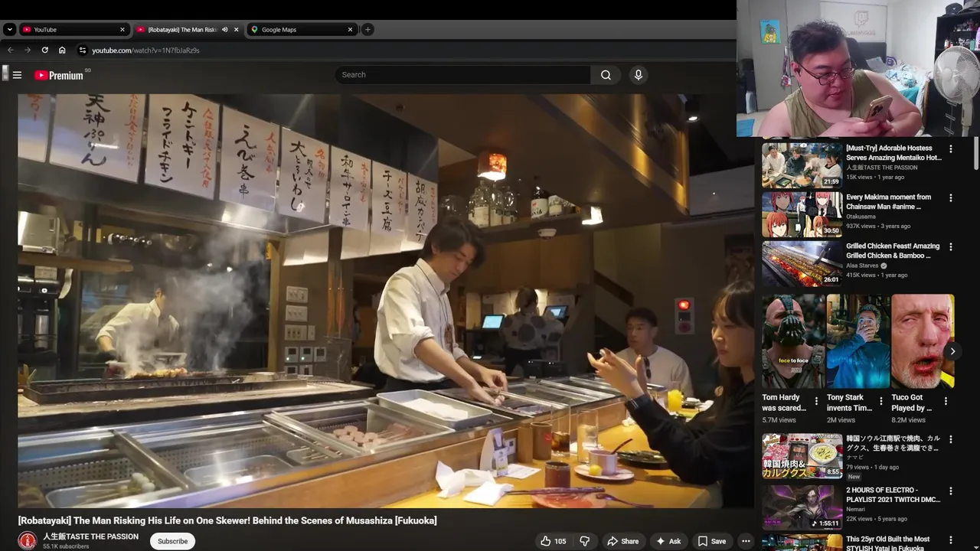980x551 pixels.
Task: Open browser home page icon
Action: (x=62, y=50)
